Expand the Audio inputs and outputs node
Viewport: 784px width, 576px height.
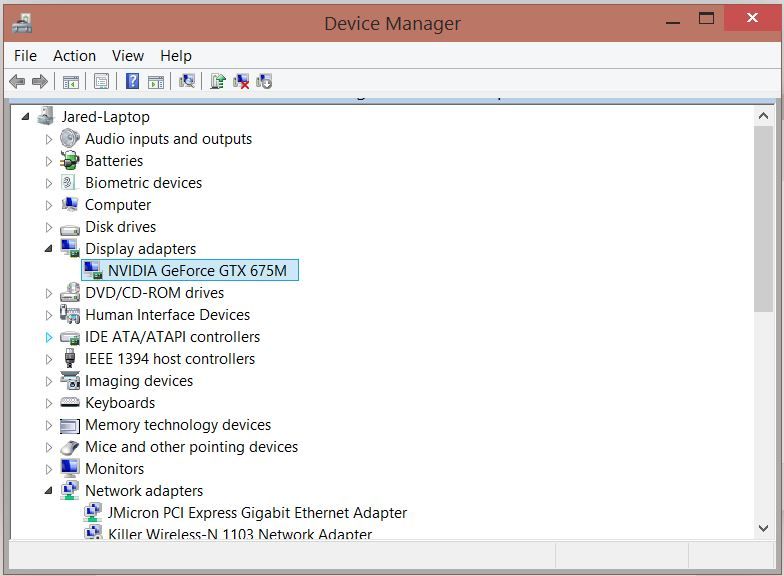(48, 139)
